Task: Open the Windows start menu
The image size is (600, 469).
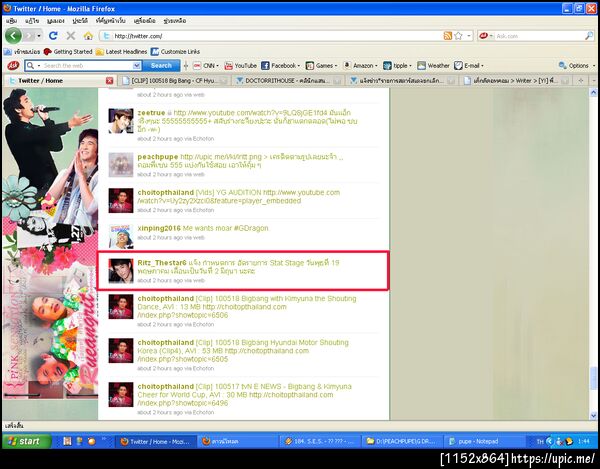Action: pyautogui.click(x=27, y=441)
